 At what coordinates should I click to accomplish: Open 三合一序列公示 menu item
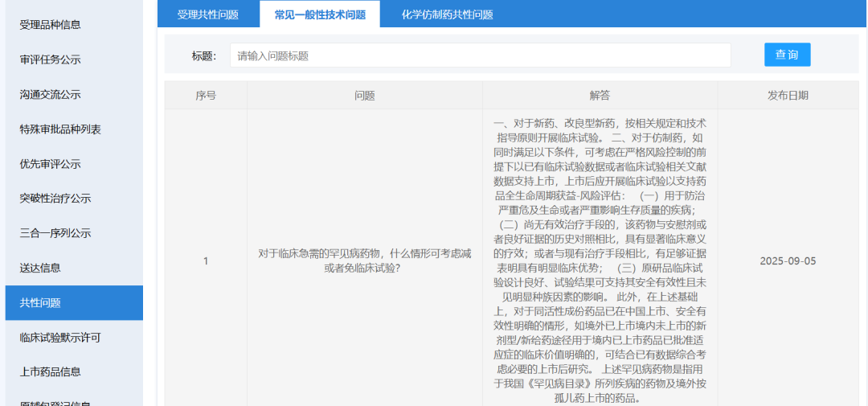[55, 233]
